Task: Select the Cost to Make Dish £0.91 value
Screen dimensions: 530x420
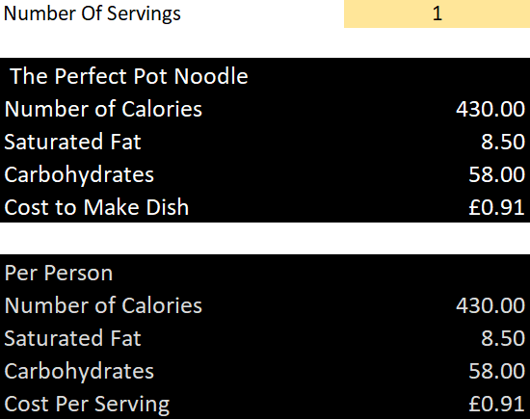Action: pos(496,207)
